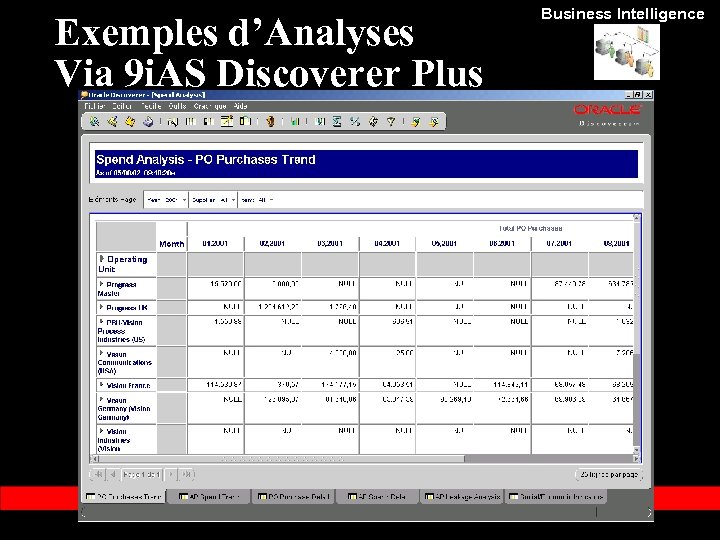
Task: Switch to the AP Leakage Analysis tab
Action: [463, 496]
